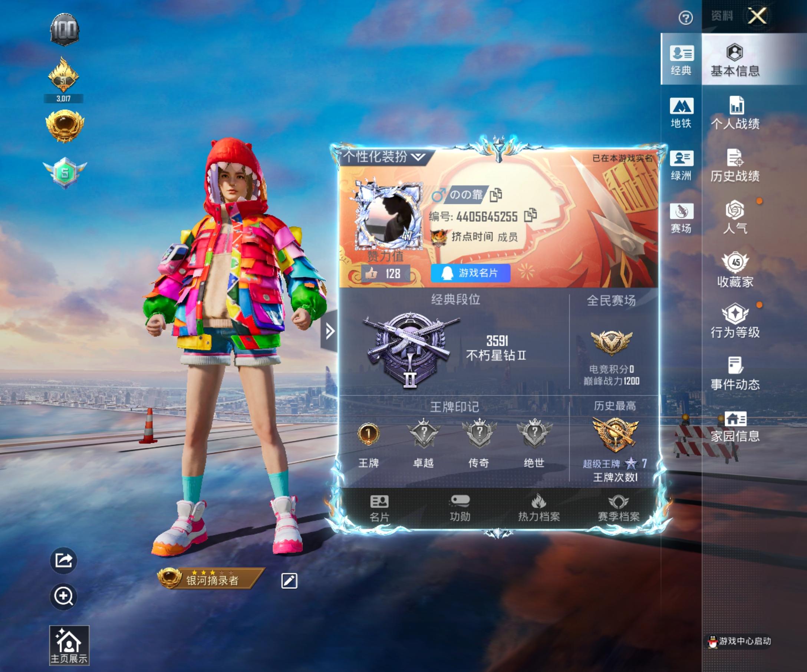Switch to the 赛季档案 tab
This screenshot has width=807, height=672.
pos(618,508)
